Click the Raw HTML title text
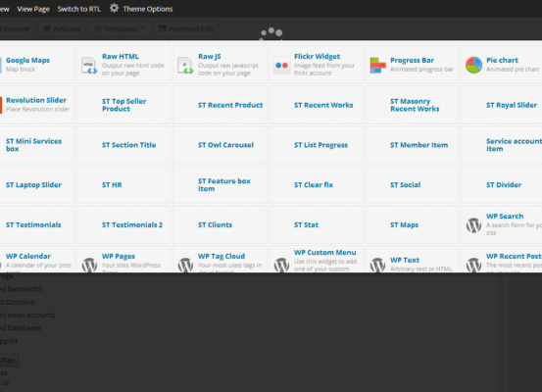 coord(121,56)
